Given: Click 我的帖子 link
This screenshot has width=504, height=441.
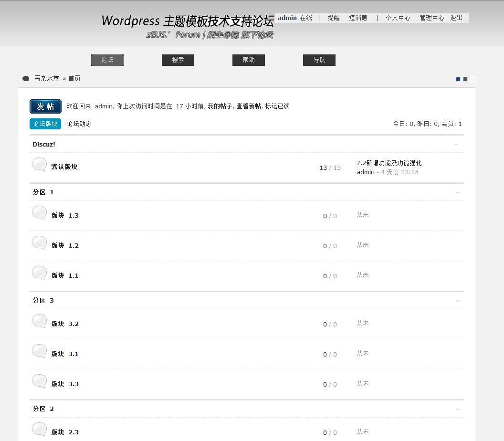Looking at the screenshot, I should point(220,106).
